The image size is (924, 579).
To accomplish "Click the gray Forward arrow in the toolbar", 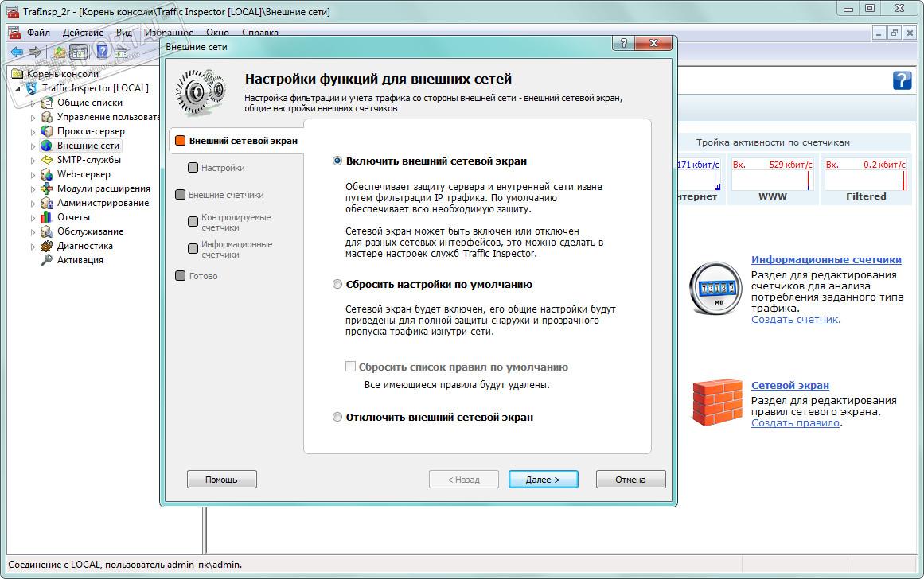I will (x=35, y=52).
